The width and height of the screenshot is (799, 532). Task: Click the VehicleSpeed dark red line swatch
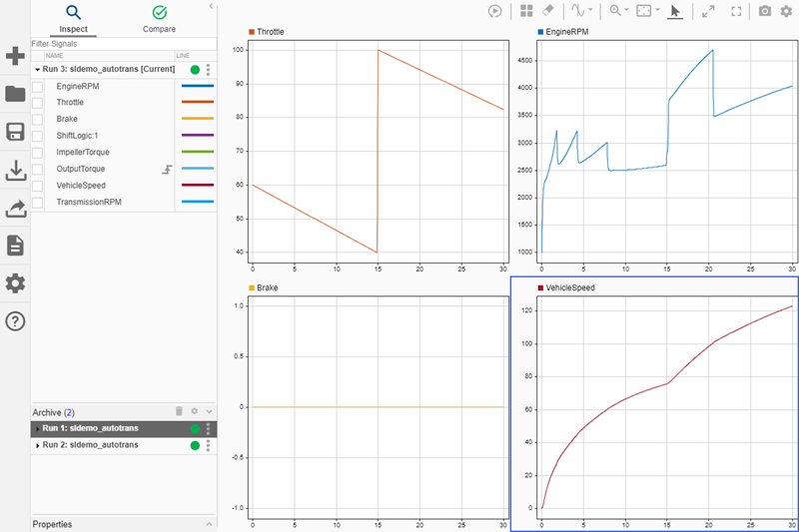pyautogui.click(x=195, y=186)
